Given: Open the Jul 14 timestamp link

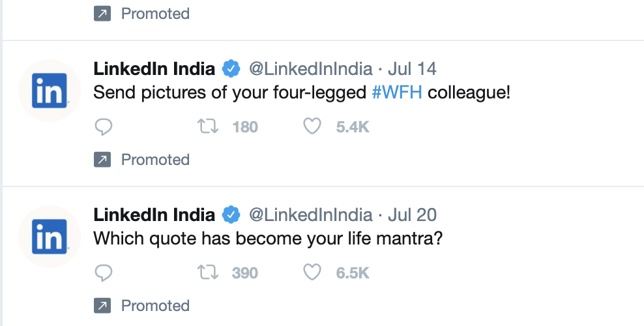Looking at the screenshot, I should 412,68.
